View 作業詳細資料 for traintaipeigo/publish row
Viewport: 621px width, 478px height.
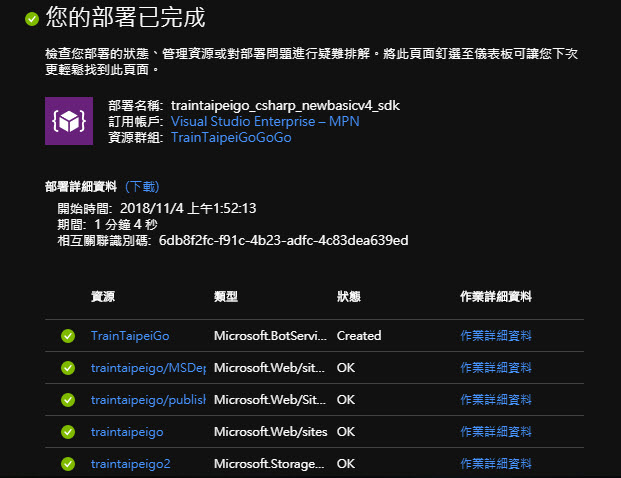(x=496, y=400)
